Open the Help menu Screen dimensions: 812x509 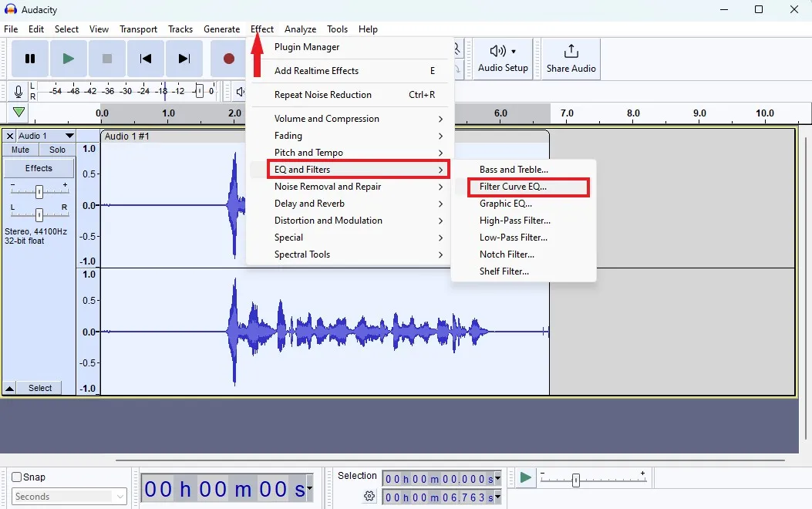pos(368,29)
